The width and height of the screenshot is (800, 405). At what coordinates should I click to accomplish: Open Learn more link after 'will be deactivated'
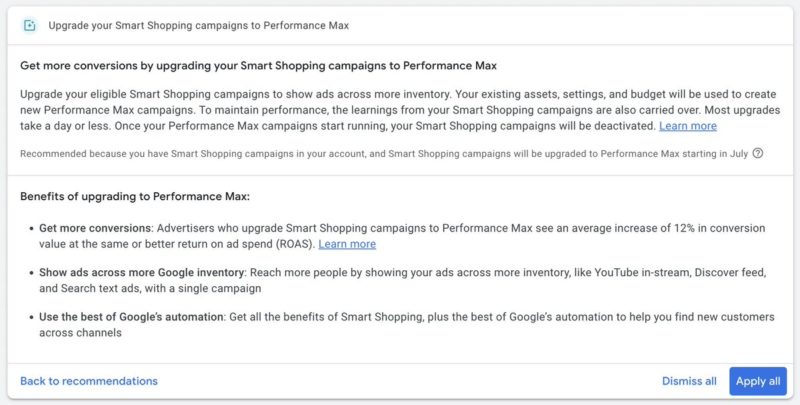click(688, 126)
